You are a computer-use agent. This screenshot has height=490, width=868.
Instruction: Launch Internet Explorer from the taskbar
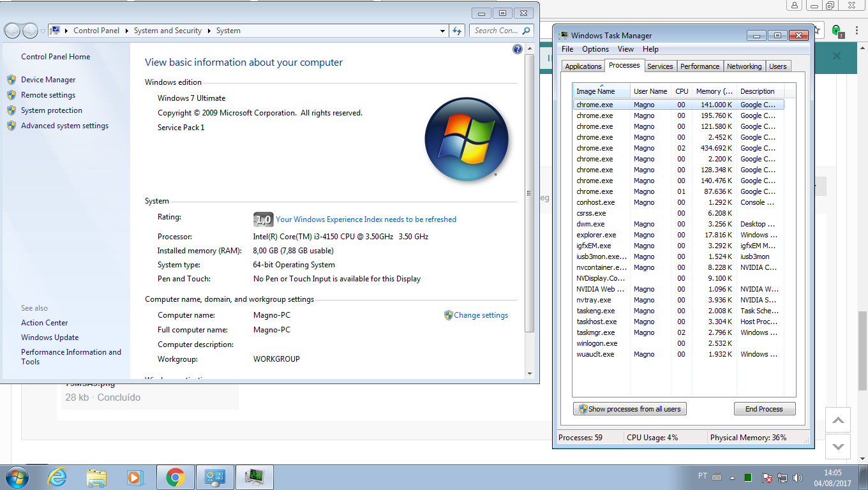[57, 477]
